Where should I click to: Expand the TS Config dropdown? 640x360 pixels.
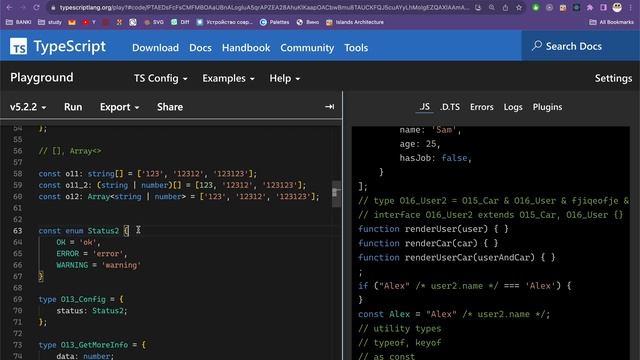point(160,78)
